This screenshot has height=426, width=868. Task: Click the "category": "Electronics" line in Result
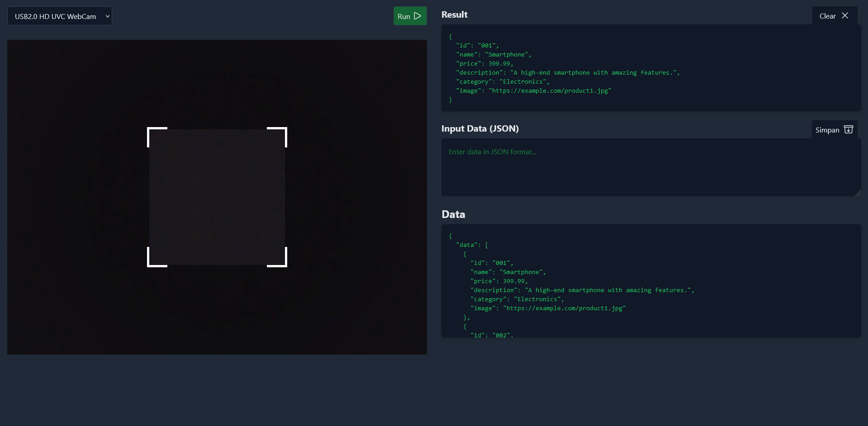click(x=503, y=82)
